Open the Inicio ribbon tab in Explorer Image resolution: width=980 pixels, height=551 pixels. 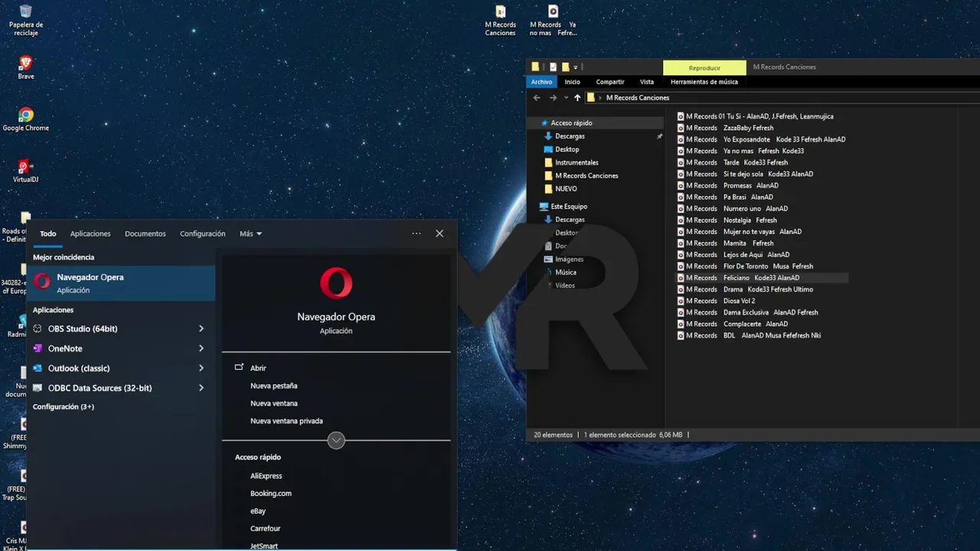tap(573, 82)
